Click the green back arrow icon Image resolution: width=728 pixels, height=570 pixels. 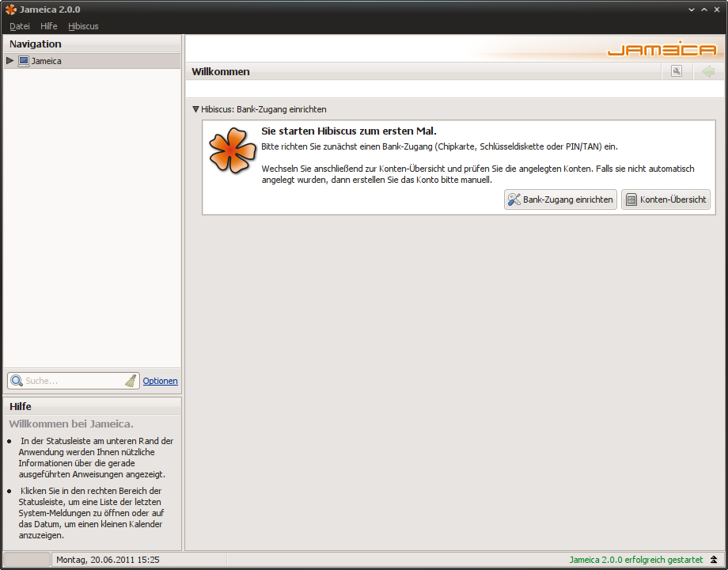tap(708, 71)
